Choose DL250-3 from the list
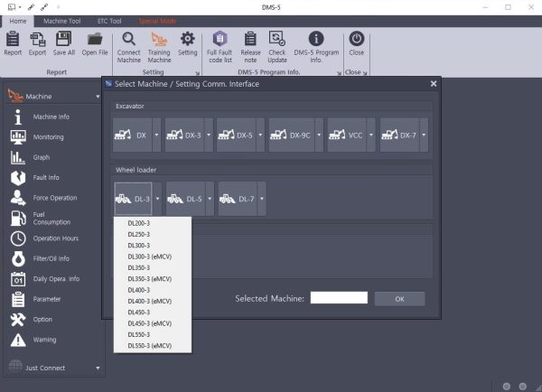Viewport: 542px width, 392px height. 153,234
